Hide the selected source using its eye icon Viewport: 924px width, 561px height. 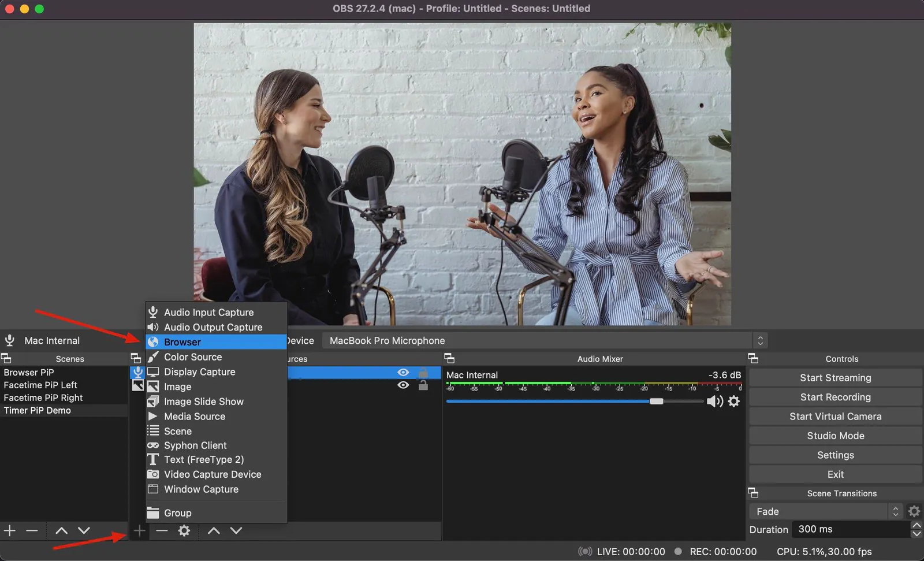pyautogui.click(x=403, y=372)
